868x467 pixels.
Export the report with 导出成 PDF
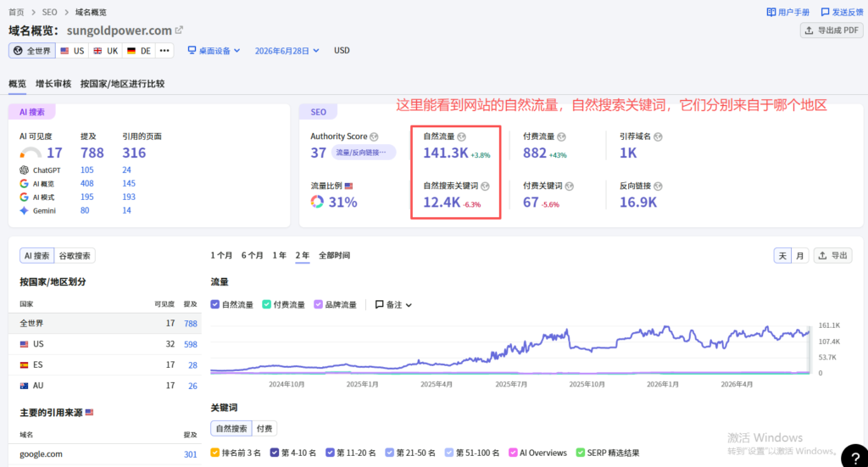coord(832,31)
